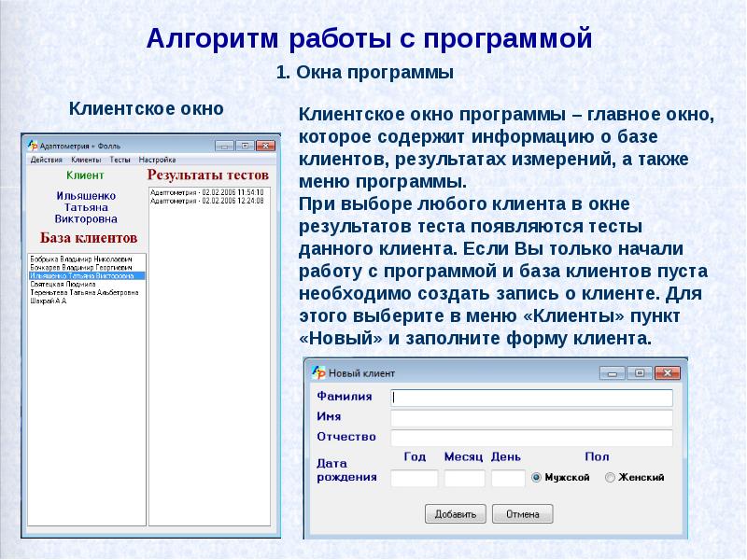Open the Настройка menu
747x560 pixels.
pyautogui.click(x=157, y=161)
